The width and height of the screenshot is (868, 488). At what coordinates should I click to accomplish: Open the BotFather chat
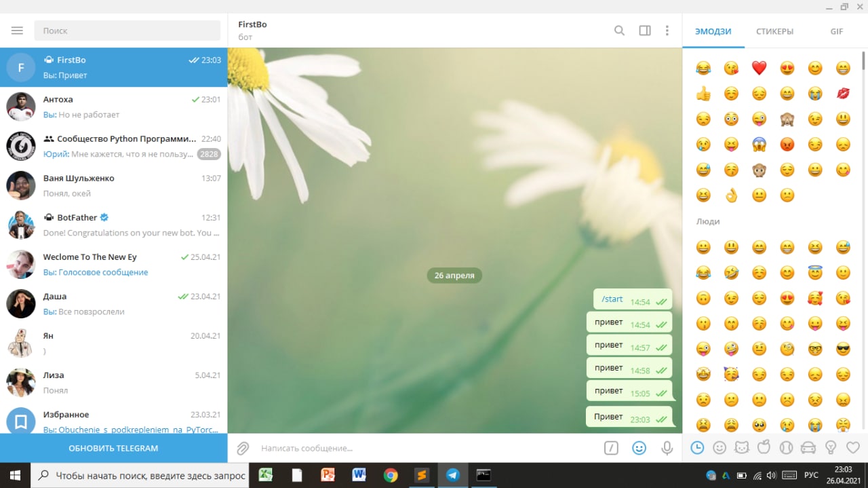tap(114, 225)
